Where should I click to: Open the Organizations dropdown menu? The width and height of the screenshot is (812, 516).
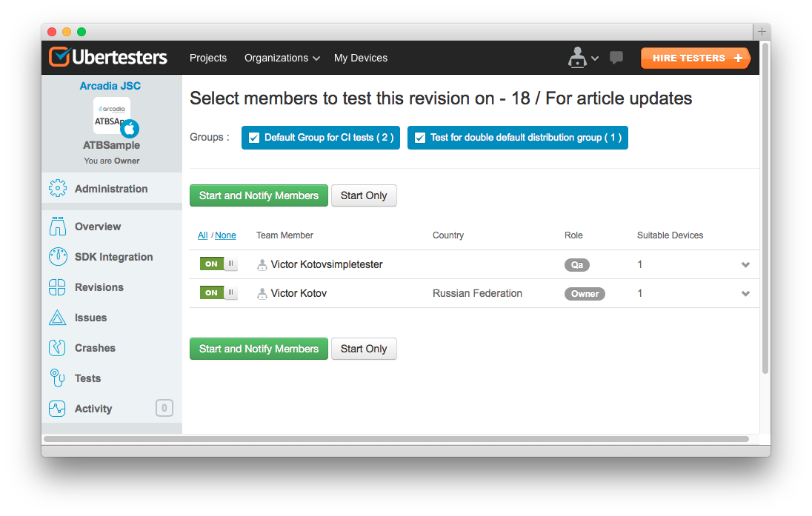(x=282, y=58)
